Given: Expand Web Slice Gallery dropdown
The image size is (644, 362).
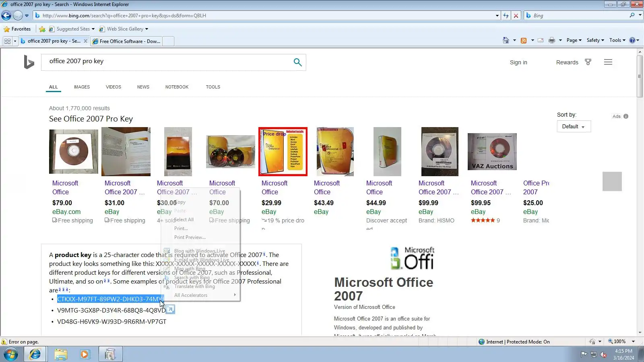Looking at the screenshot, I should pos(147,29).
